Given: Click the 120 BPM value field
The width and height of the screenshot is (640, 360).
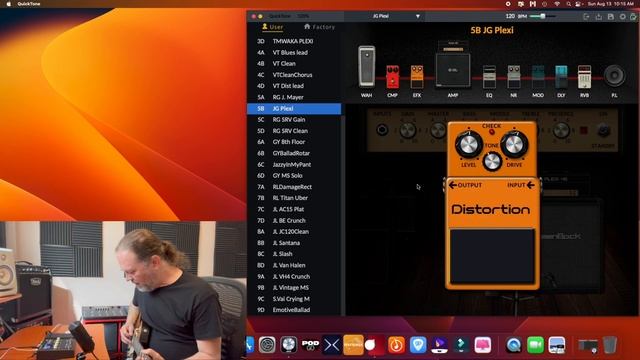Looking at the screenshot, I should 510,16.
